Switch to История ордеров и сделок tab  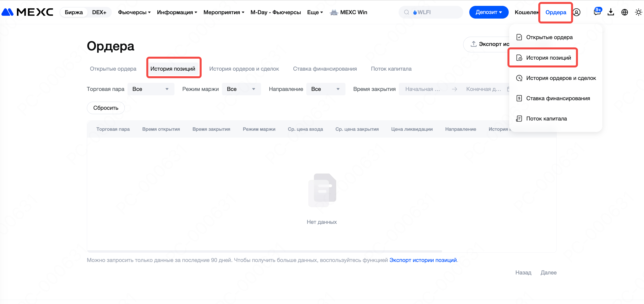244,69
